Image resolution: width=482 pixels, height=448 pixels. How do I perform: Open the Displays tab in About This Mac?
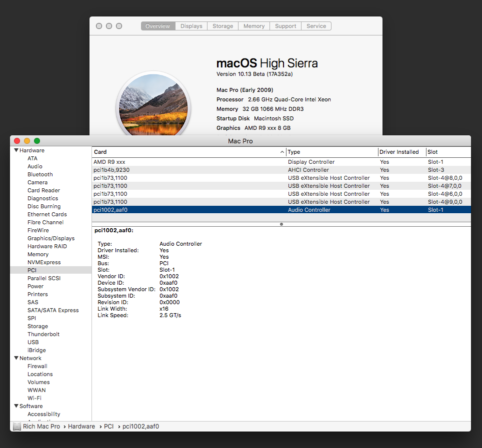[x=191, y=26]
